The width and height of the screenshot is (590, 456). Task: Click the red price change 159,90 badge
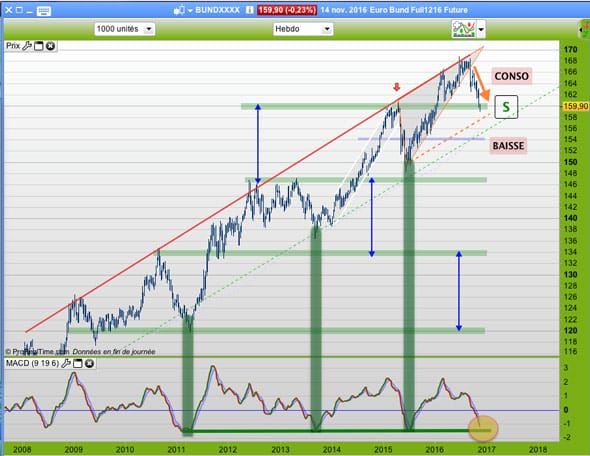pyautogui.click(x=287, y=10)
